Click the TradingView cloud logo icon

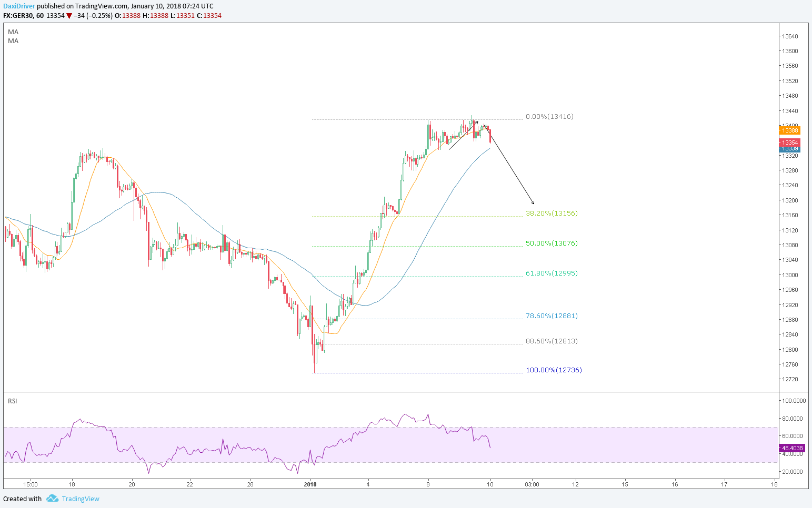[x=52, y=498]
